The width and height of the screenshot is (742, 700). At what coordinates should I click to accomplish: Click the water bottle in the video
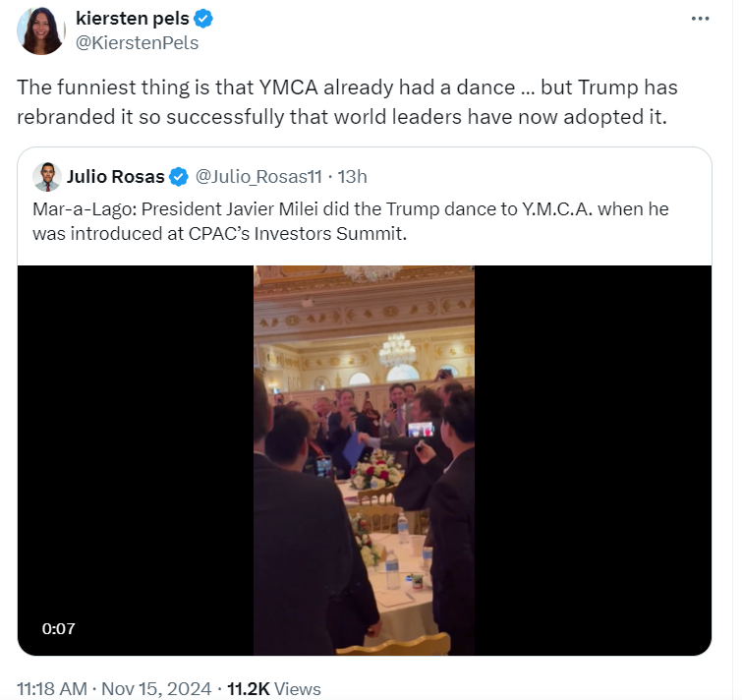[x=392, y=570]
